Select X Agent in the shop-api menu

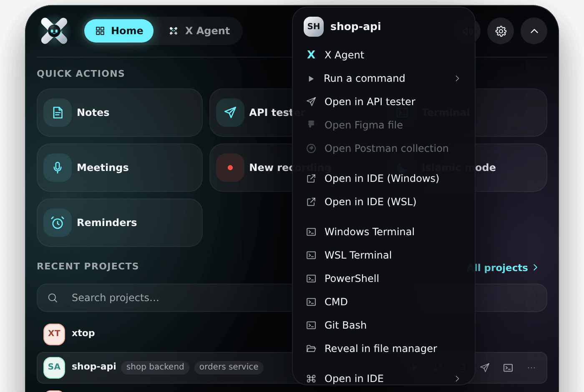(384, 55)
